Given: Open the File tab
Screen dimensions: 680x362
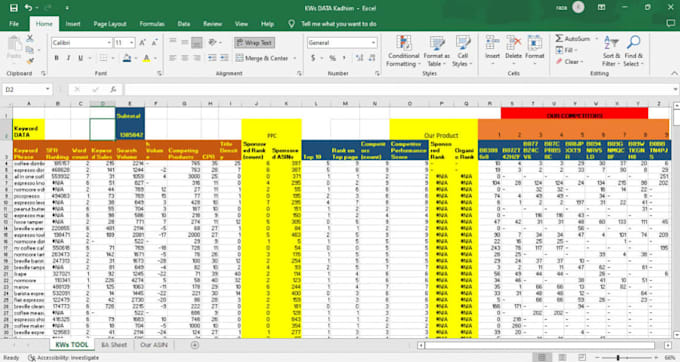Looking at the screenshot, I should click(14, 24).
